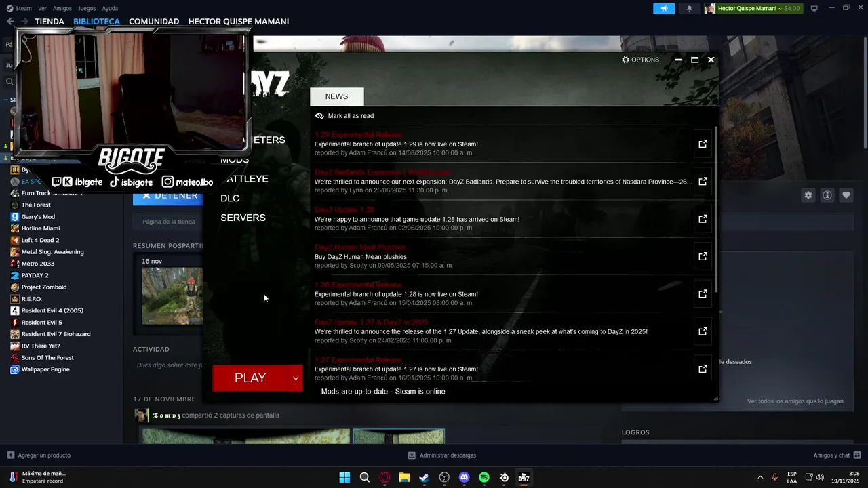Image resolution: width=868 pixels, height=488 pixels.
Task: Click Agregar un producto
Action: pyautogui.click(x=39, y=455)
